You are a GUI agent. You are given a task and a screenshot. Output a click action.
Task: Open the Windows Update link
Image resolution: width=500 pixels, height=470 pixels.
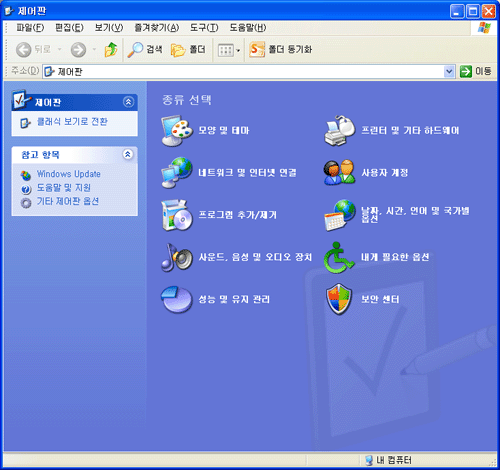pos(68,174)
